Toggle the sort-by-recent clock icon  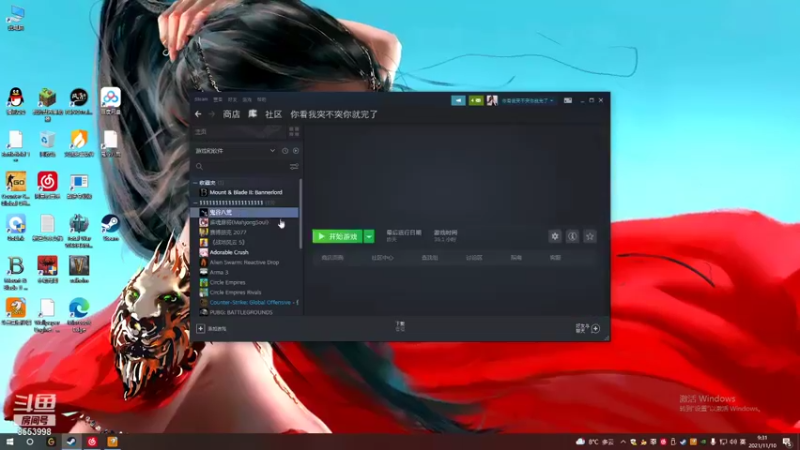(x=285, y=151)
